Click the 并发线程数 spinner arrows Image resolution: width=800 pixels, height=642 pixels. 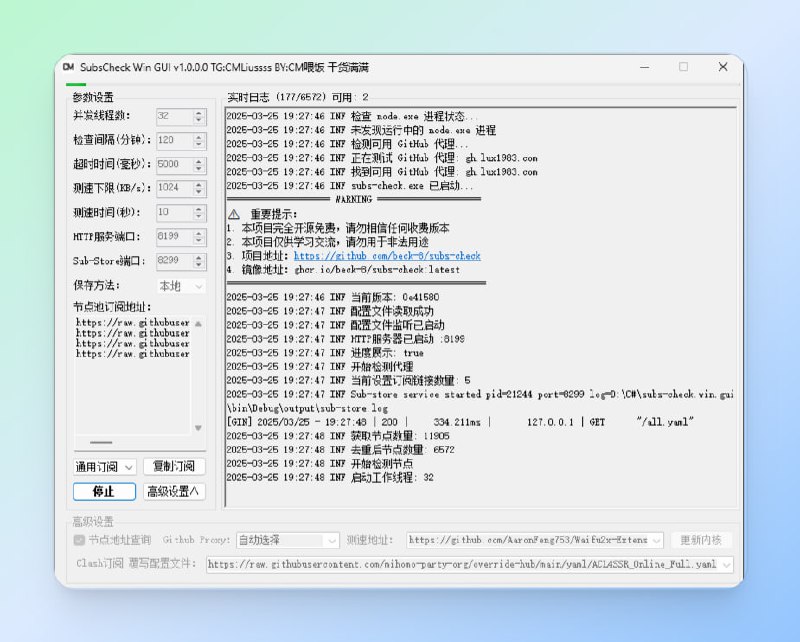[197, 116]
